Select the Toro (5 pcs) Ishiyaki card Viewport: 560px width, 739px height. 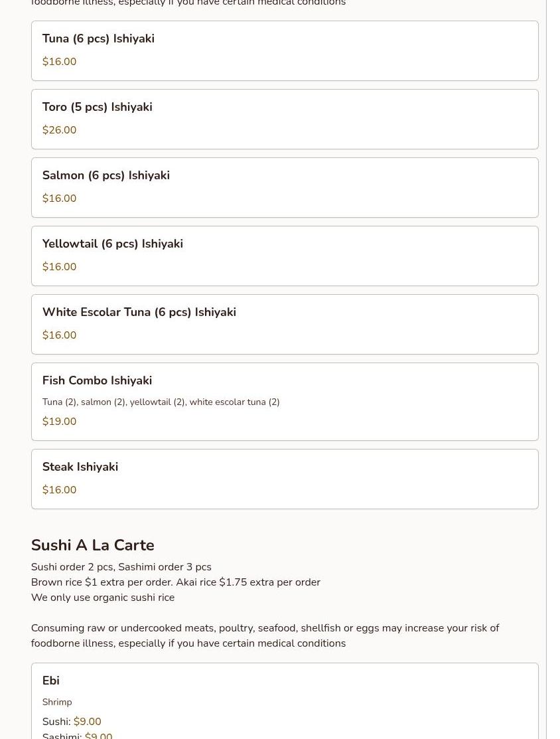click(x=97, y=108)
